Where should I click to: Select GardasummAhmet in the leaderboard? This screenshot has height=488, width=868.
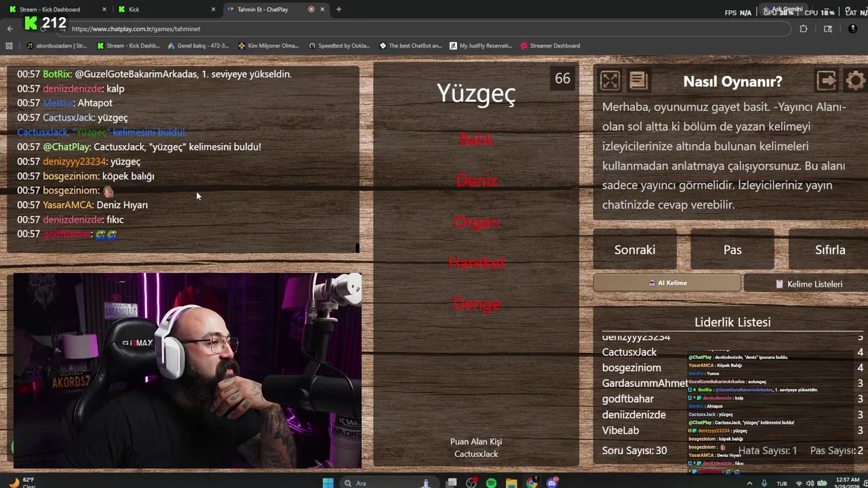(645, 383)
